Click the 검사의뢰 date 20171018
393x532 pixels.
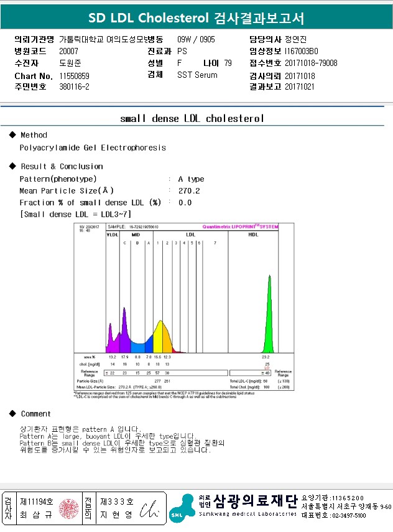[300, 76]
